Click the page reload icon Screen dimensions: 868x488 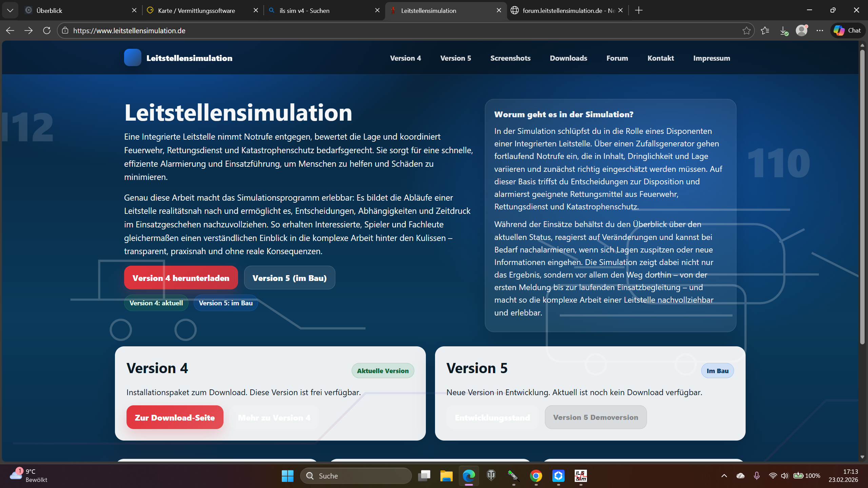point(47,30)
